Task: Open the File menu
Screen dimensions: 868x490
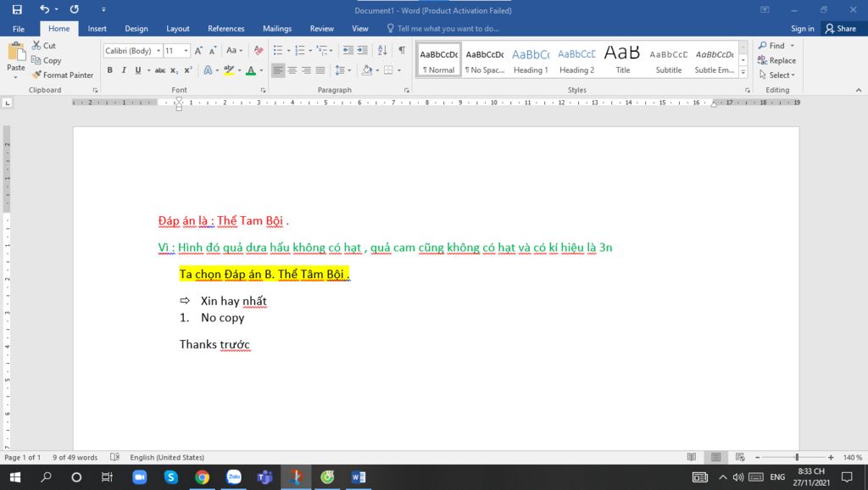Action: (19, 28)
